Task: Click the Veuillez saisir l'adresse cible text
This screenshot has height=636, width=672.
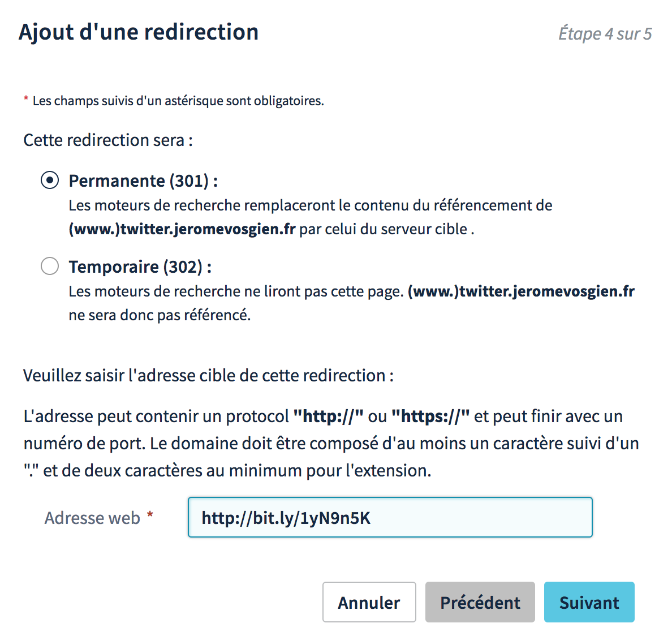Action: coord(208,375)
